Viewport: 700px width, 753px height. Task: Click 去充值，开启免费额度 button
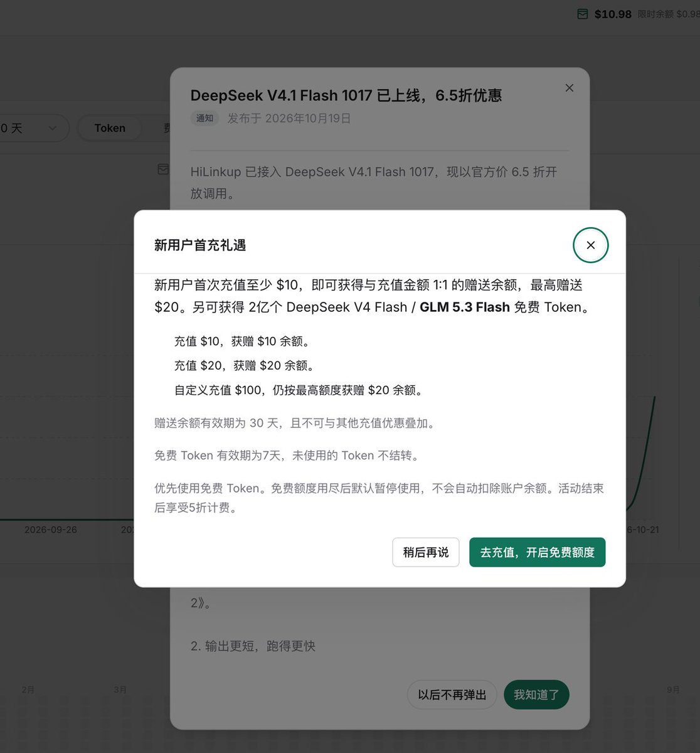[538, 552]
